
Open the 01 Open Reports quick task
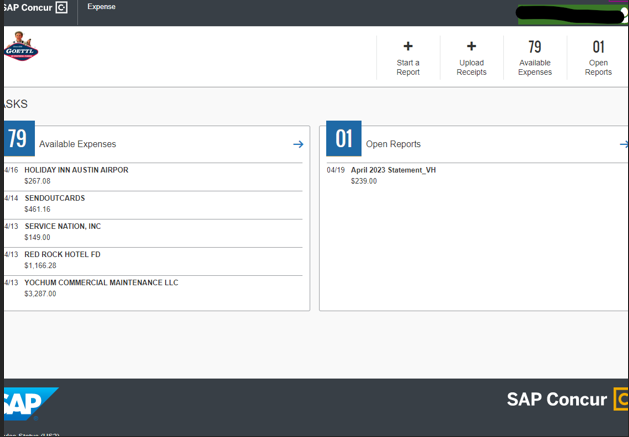coord(598,58)
